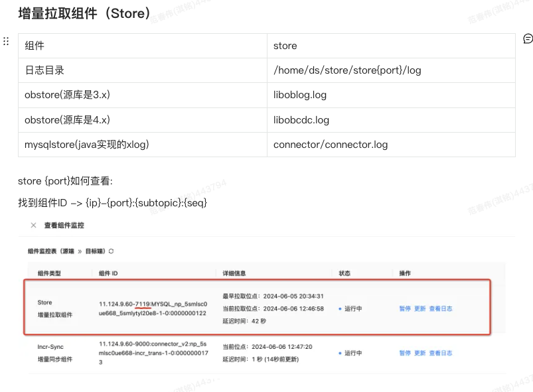
Task: Click 最早拉取位点: 2024-06-05 20:34:31
Action: click(x=273, y=296)
